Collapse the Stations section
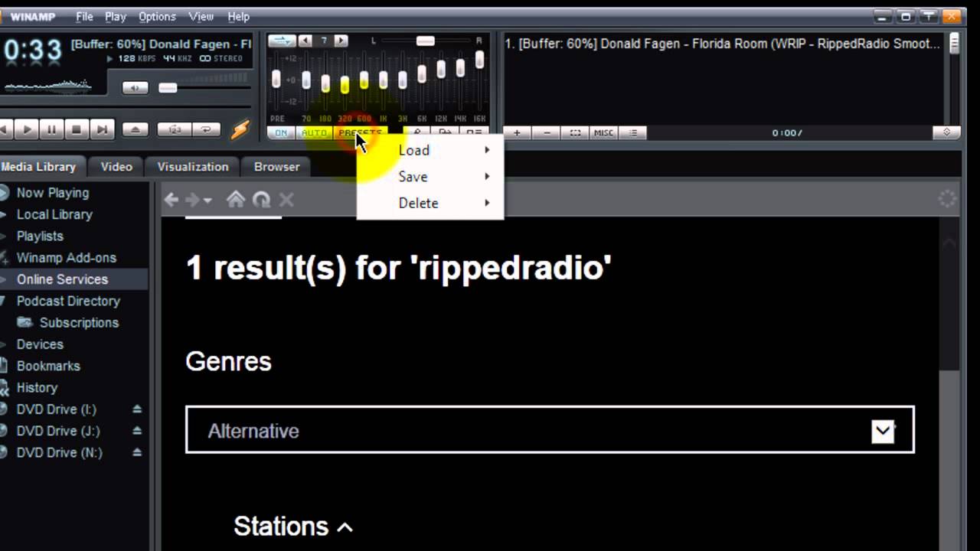The image size is (980, 551). pyautogui.click(x=293, y=527)
